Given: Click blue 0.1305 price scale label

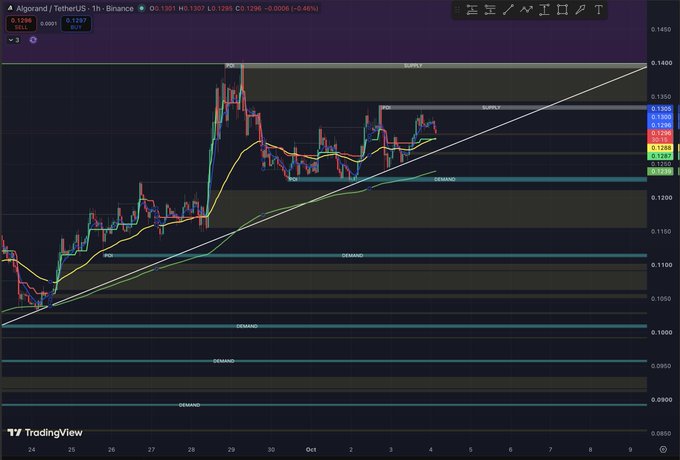Looking at the screenshot, I should coord(660,109).
